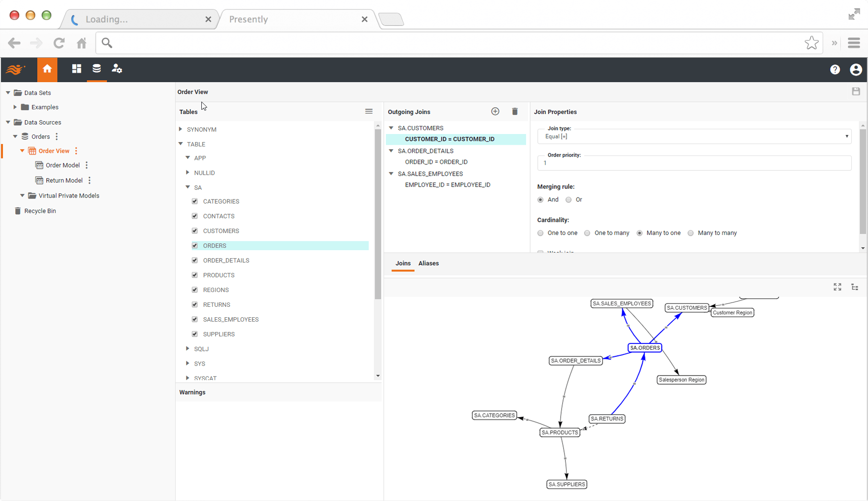This screenshot has height=501, width=868.
Task: Switch to the Joins tab
Action: point(403,263)
